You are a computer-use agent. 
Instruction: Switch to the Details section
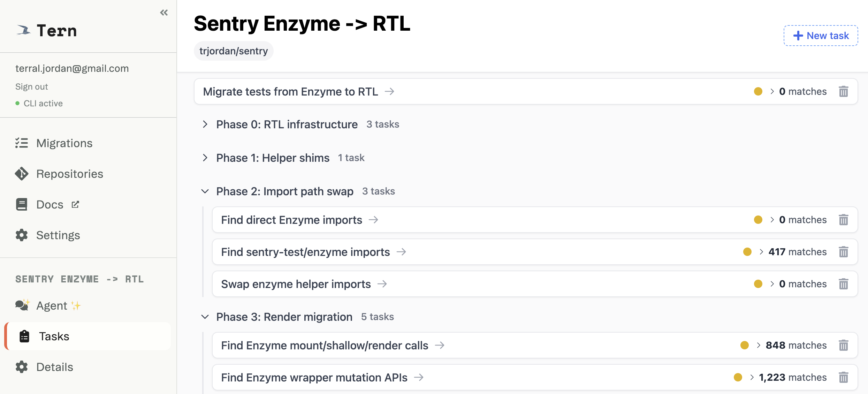click(54, 367)
